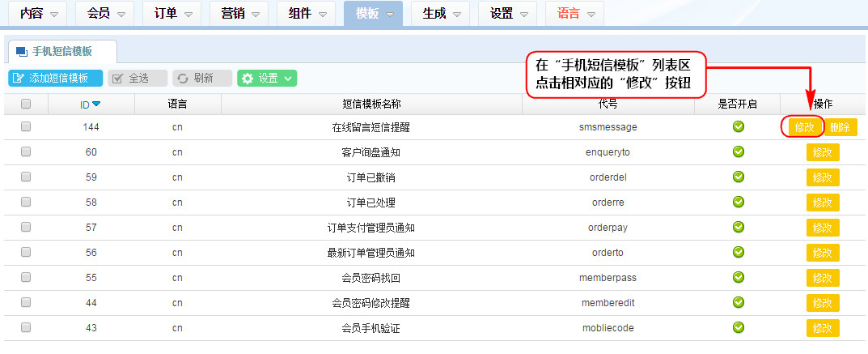The height and width of the screenshot is (354, 868).
Task: Click 添加短信模板 add template button
Action: click(55, 78)
